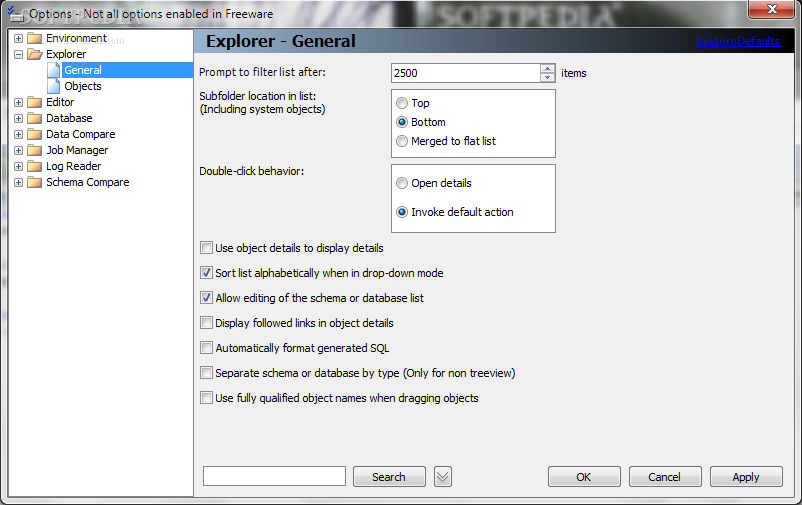802x505 pixels.
Task: Select Open details double-click behavior
Action: point(402,183)
